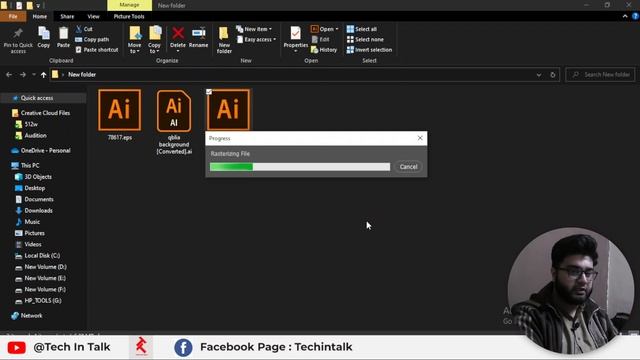Open the Open button dropdown
The height and width of the screenshot is (360, 640).
pos(337,29)
